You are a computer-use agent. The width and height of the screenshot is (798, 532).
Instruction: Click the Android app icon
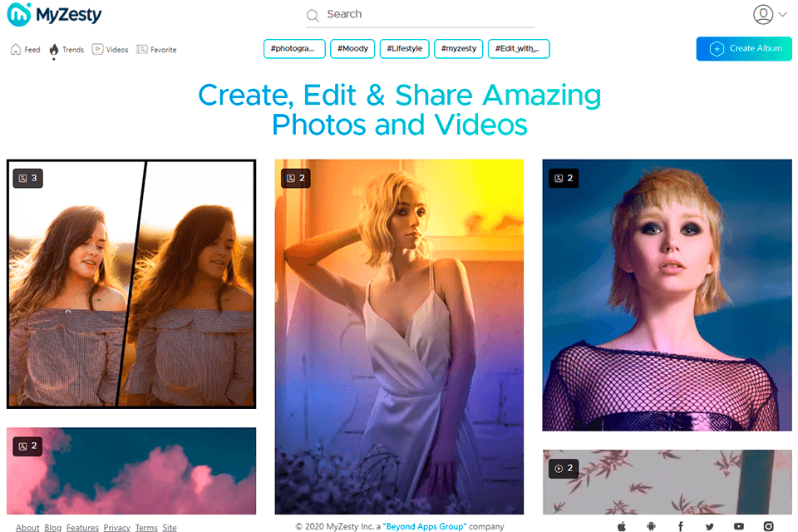pyautogui.click(x=651, y=526)
